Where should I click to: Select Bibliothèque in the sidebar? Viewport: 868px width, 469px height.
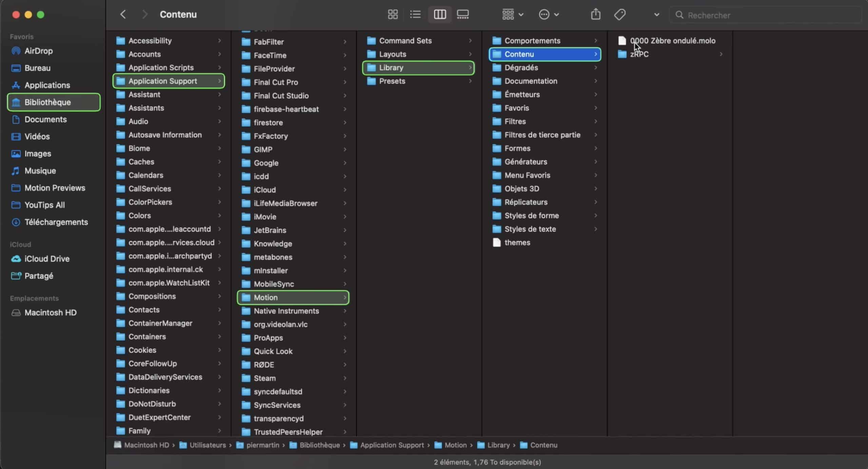point(54,102)
